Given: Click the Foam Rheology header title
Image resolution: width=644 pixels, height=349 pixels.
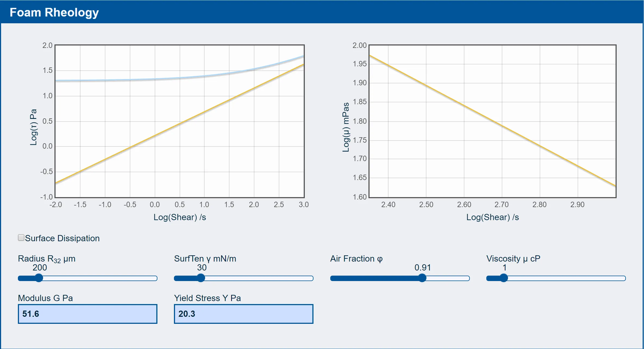Looking at the screenshot, I should coord(54,12).
